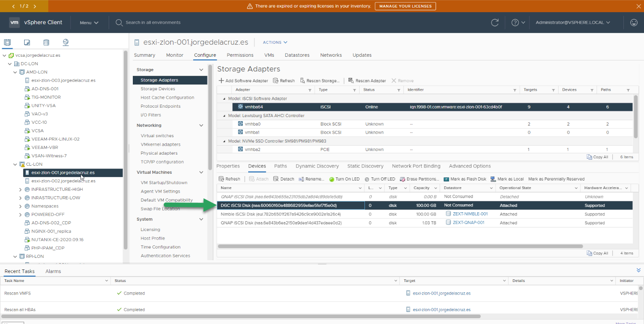Detach the selected iSCSI disk
This screenshot has width=644, height=324.
[x=284, y=179]
